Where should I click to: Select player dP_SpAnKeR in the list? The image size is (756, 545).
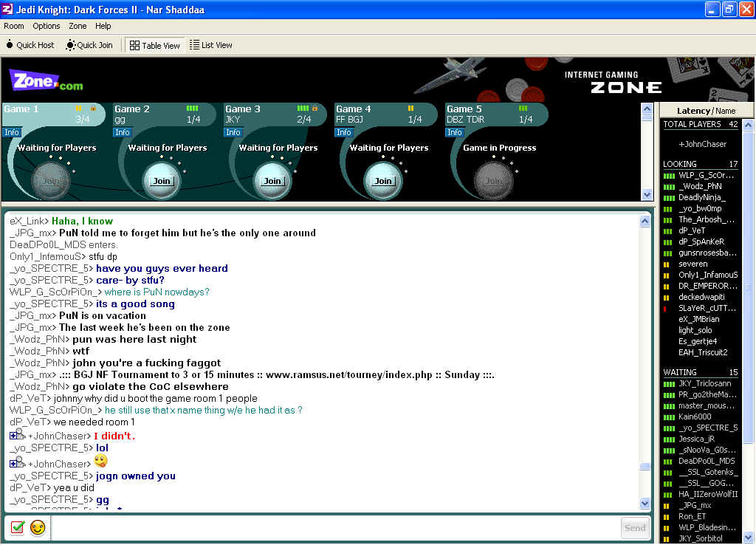click(x=701, y=242)
